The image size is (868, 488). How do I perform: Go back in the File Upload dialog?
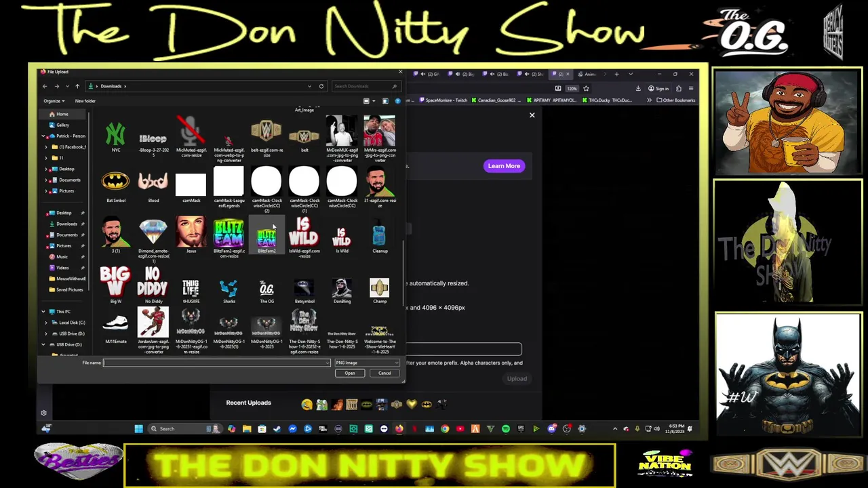pos(45,86)
